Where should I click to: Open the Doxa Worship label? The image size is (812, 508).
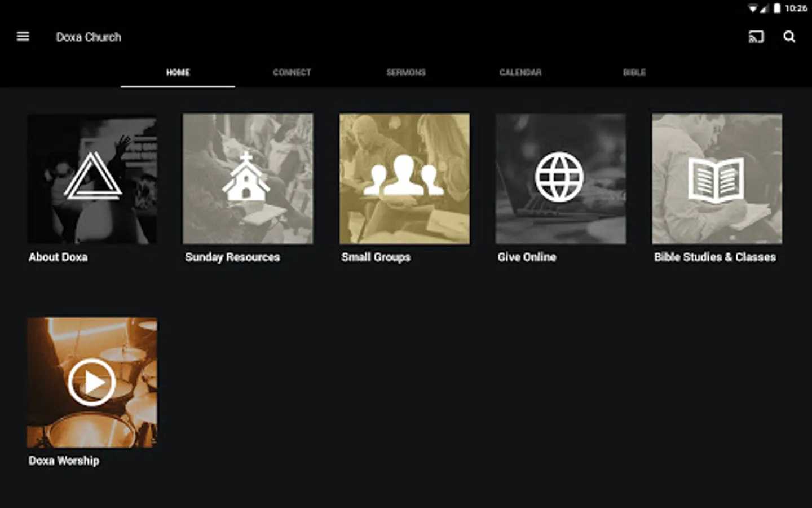point(64,461)
